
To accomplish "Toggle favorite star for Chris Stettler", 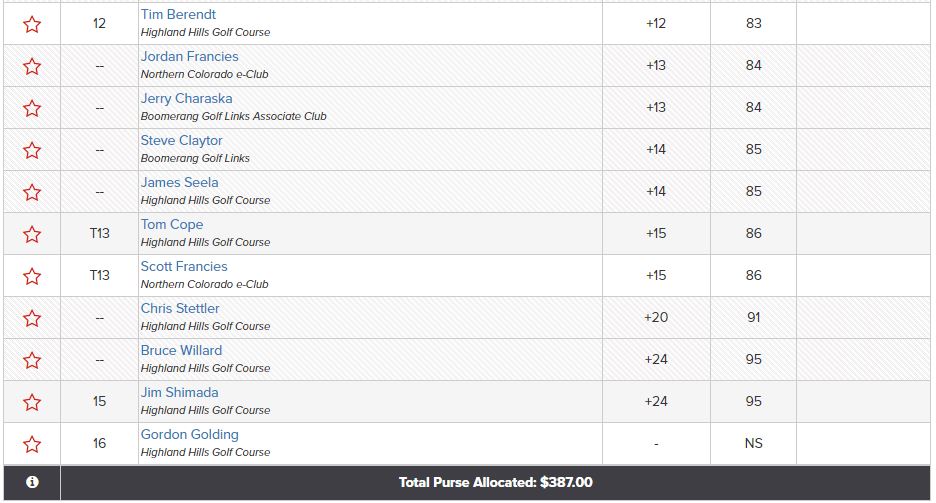I will (32, 319).
